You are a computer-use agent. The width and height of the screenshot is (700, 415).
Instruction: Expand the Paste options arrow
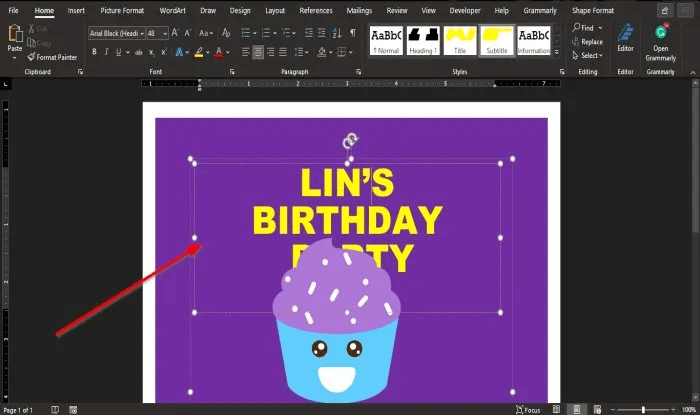coord(15,58)
